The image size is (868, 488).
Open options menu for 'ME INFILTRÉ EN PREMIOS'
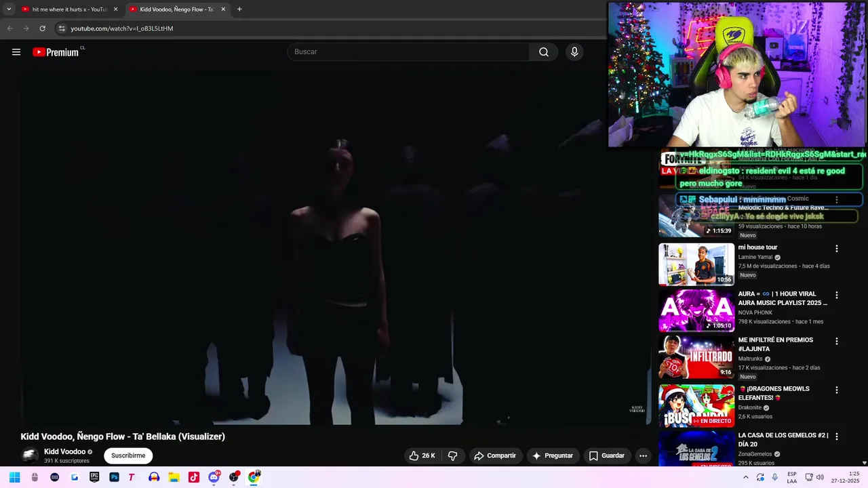[x=836, y=341]
